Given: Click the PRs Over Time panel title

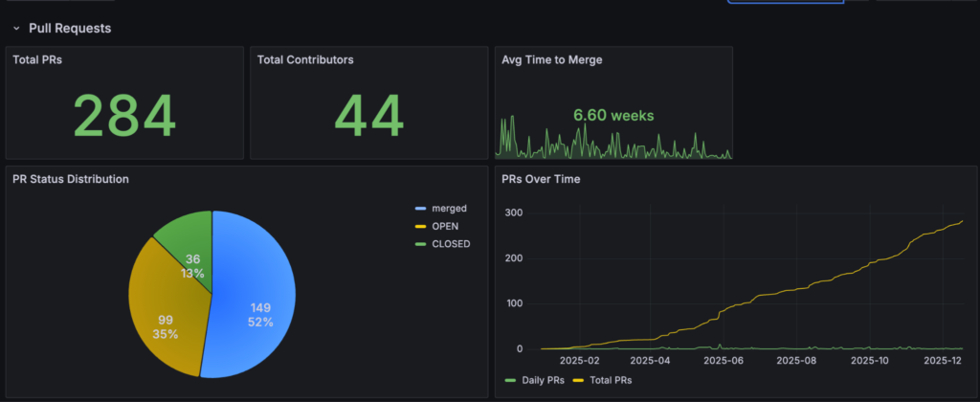Looking at the screenshot, I should tap(541, 179).
